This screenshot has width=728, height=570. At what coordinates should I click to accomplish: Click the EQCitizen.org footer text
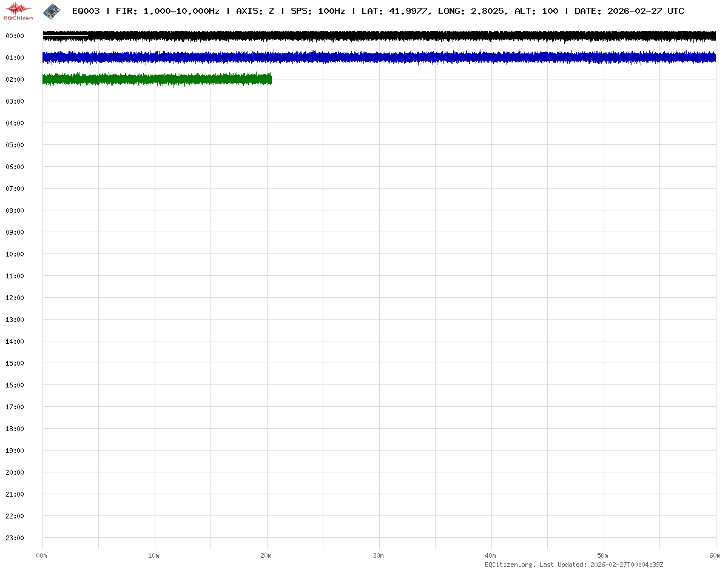(510, 565)
